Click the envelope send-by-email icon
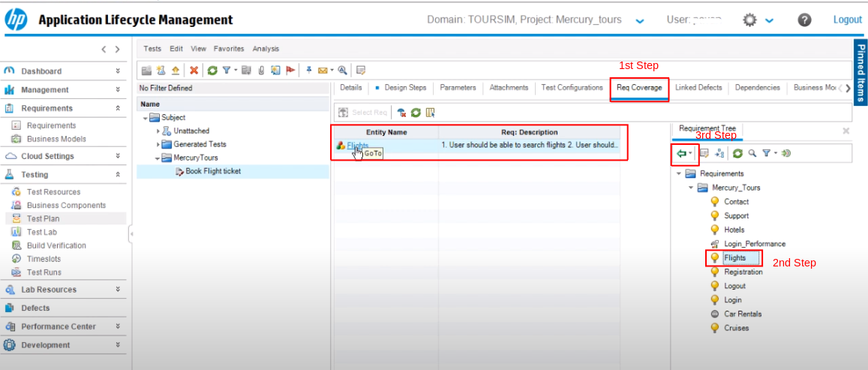868x370 pixels. point(322,71)
